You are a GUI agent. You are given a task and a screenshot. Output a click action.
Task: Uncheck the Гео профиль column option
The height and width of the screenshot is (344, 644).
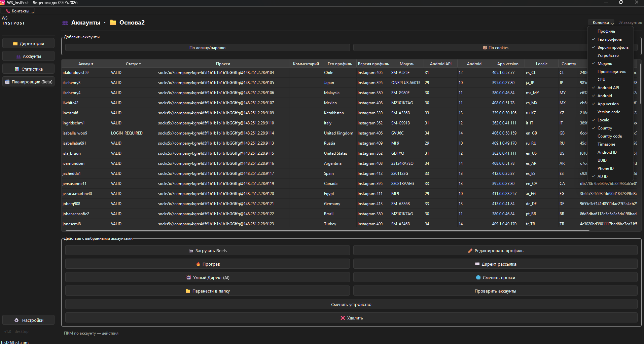609,39
